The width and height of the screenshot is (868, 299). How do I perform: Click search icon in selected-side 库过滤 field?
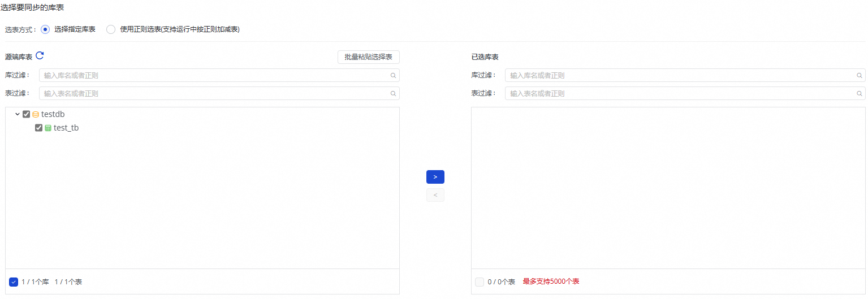pos(860,75)
